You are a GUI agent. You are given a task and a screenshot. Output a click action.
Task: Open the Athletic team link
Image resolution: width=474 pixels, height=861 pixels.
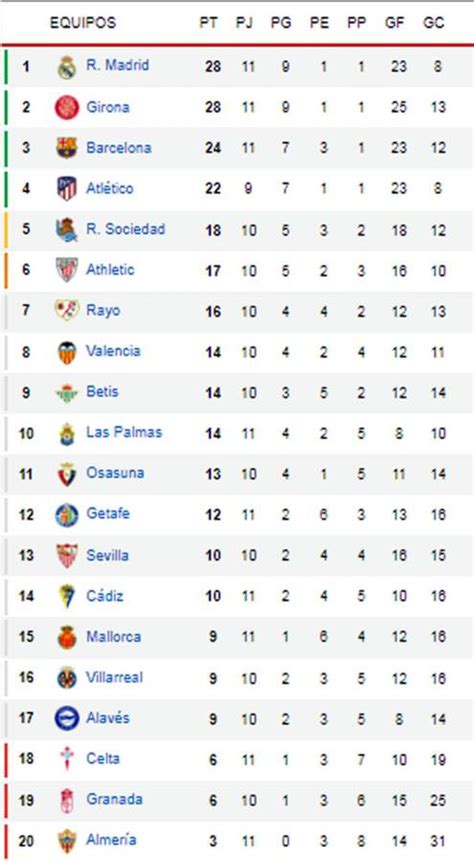pyautogui.click(x=110, y=270)
